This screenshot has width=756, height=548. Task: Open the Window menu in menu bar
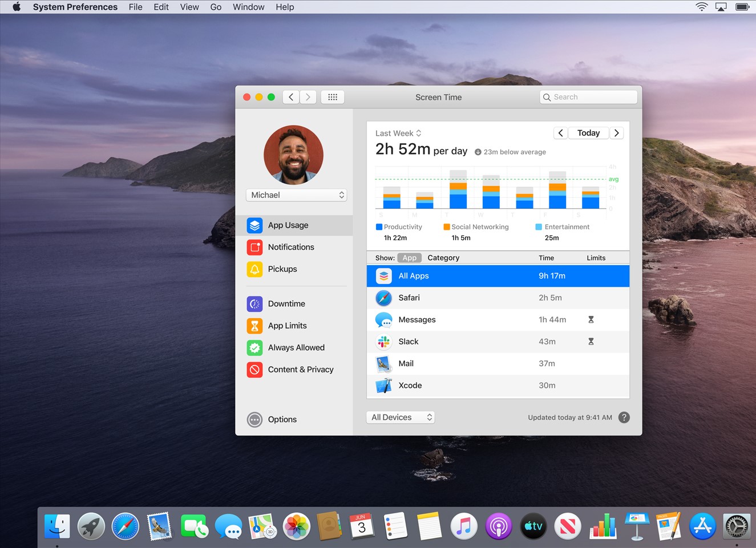click(x=248, y=7)
